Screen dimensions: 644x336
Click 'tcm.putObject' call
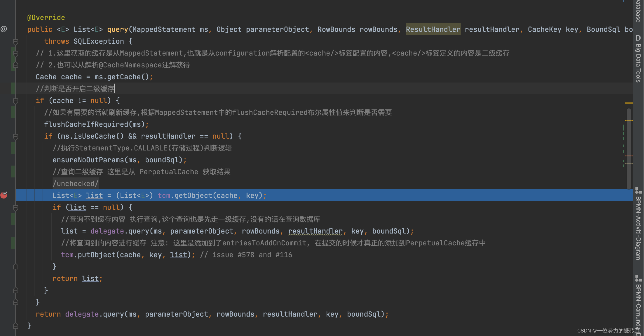tap(88, 255)
